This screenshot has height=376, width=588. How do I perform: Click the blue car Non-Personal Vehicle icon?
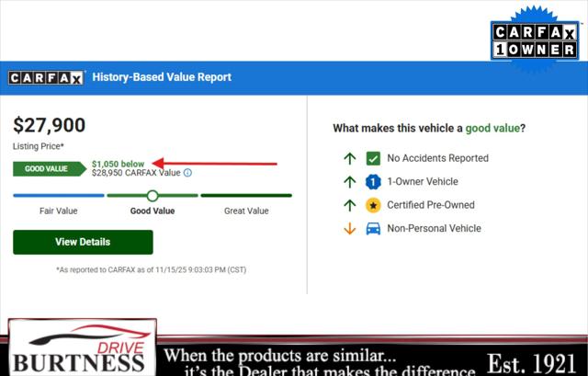coord(373,228)
